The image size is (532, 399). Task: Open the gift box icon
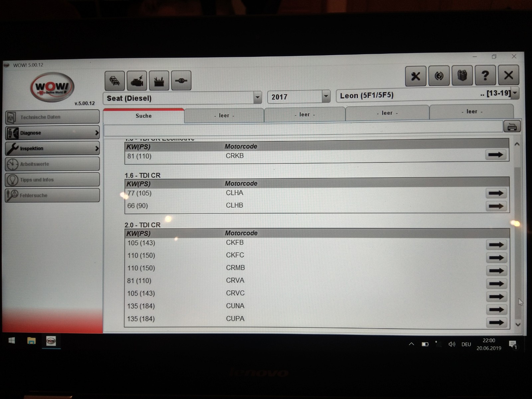pos(462,75)
